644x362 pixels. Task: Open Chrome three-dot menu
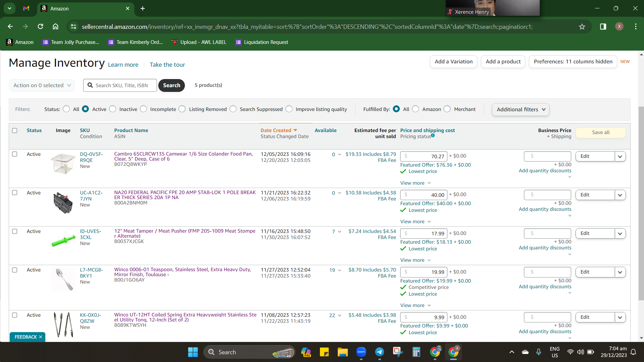tap(636, 26)
